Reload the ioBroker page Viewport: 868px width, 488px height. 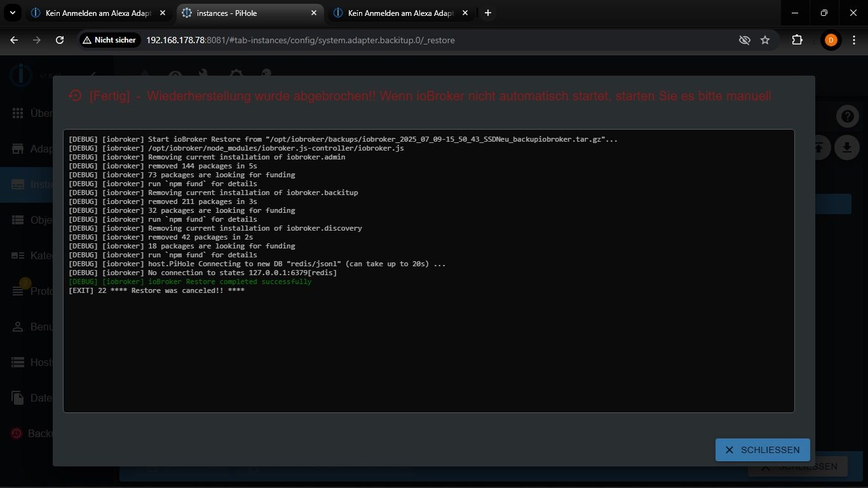tap(60, 40)
